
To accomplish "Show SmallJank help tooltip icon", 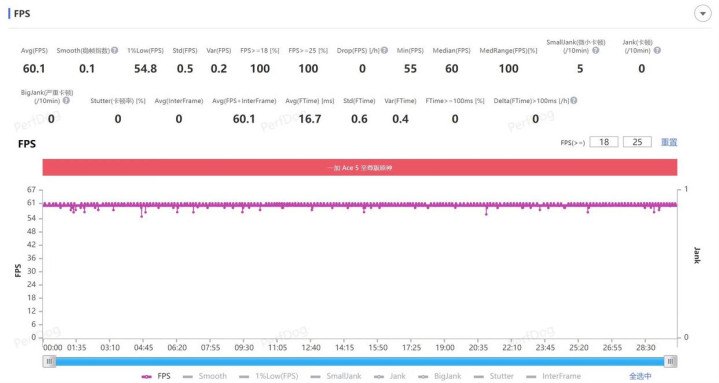I will click(596, 50).
